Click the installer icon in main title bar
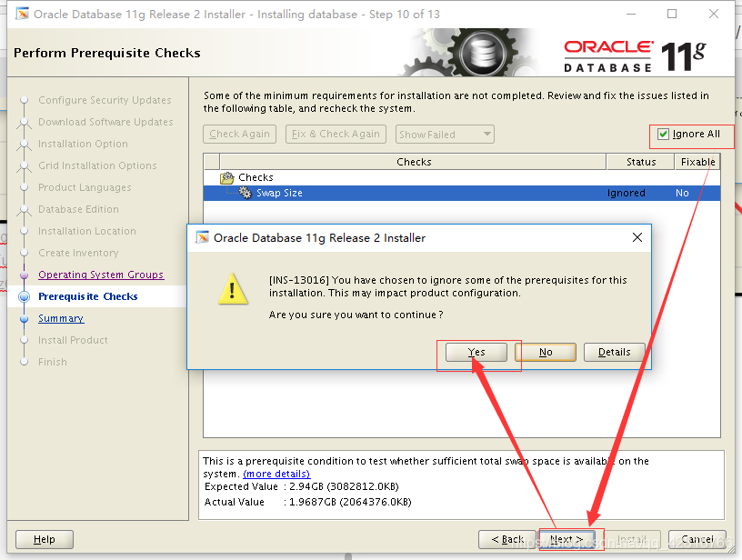Viewport: 742px width, 560px height. (22, 15)
